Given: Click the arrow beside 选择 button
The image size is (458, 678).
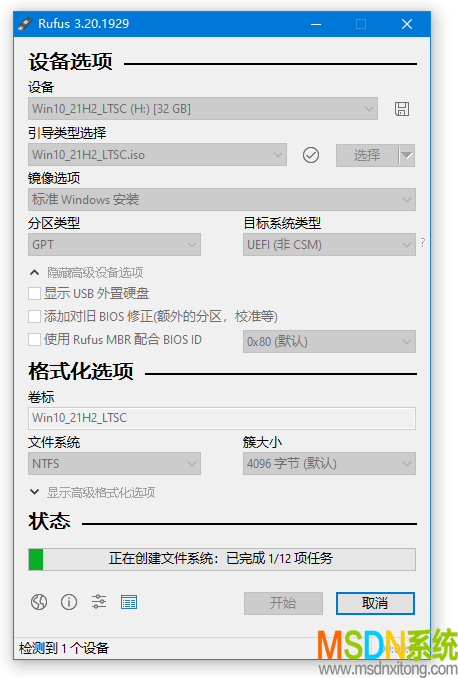Looking at the screenshot, I should pos(407,155).
